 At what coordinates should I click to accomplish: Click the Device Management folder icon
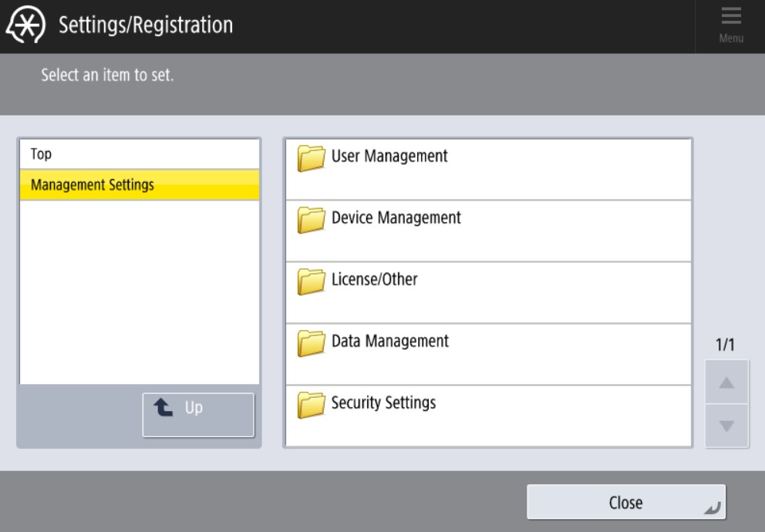pos(311,220)
